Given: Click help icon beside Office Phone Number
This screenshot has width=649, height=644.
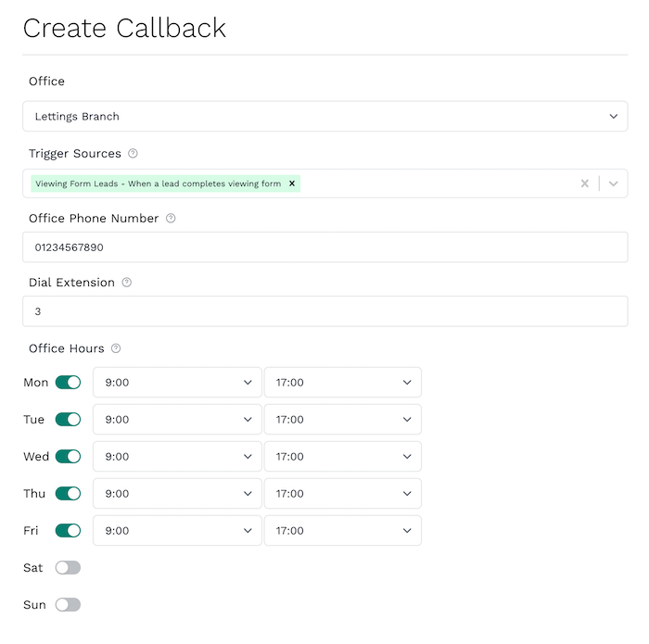Looking at the screenshot, I should pyautogui.click(x=171, y=219).
